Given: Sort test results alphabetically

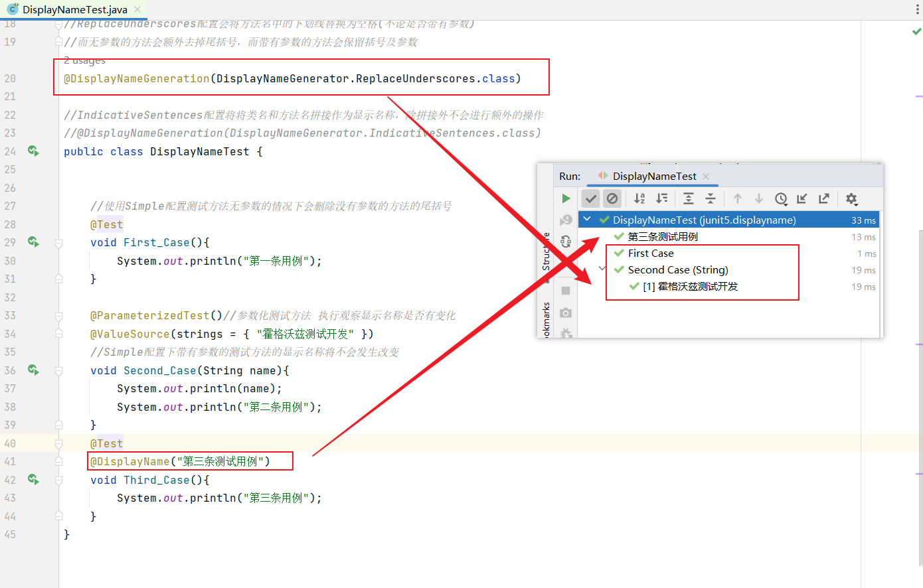Looking at the screenshot, I should [639, 198].
